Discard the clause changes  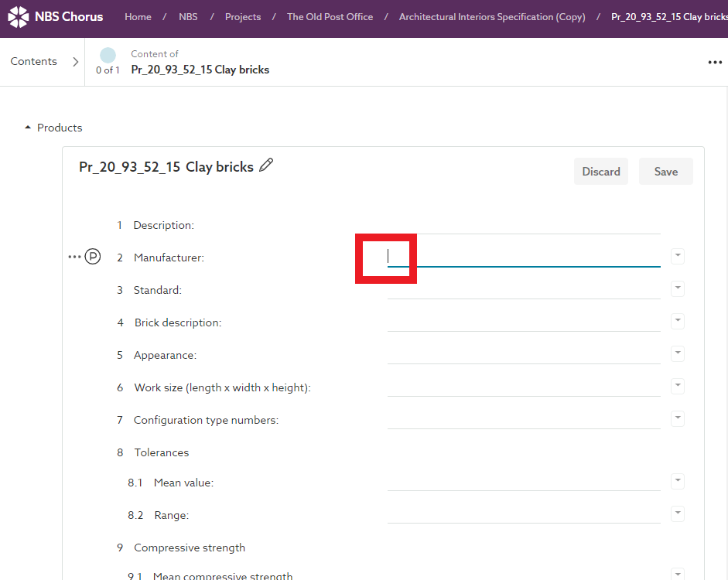(601, 172)
